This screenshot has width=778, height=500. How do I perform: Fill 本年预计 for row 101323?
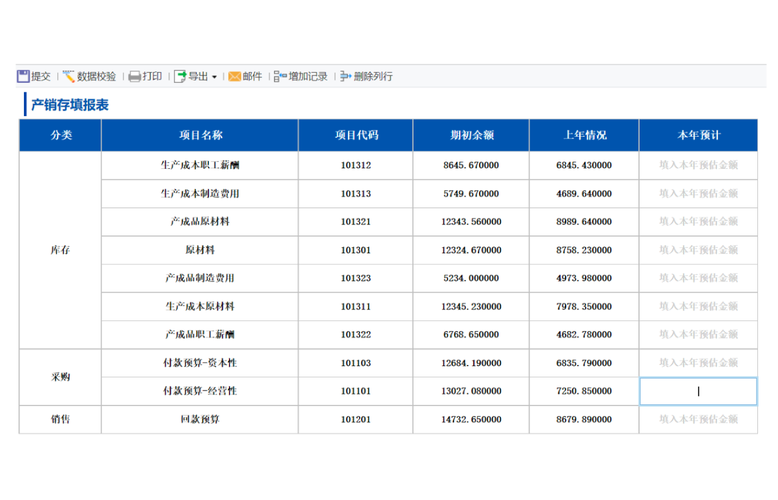(699, 278)
